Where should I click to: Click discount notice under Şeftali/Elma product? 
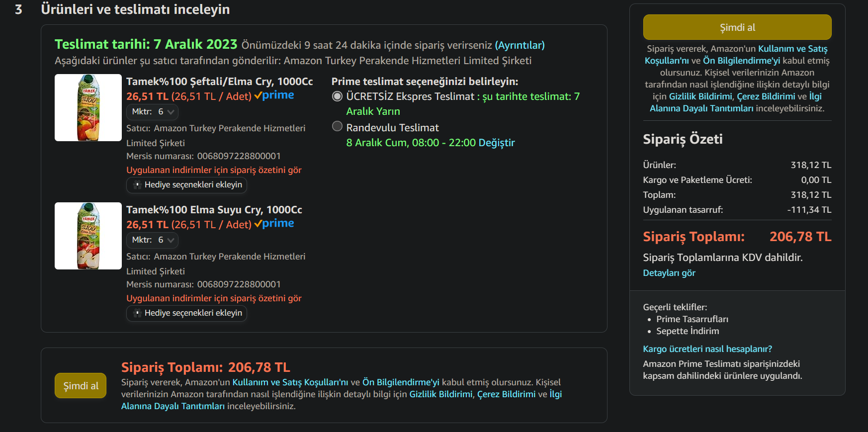point(214,170)
